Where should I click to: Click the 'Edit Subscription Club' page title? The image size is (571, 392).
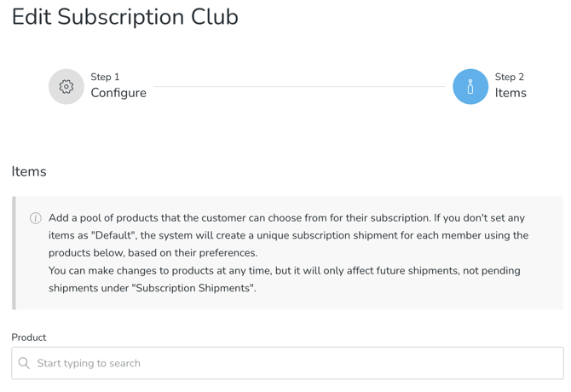pos(124,17)
